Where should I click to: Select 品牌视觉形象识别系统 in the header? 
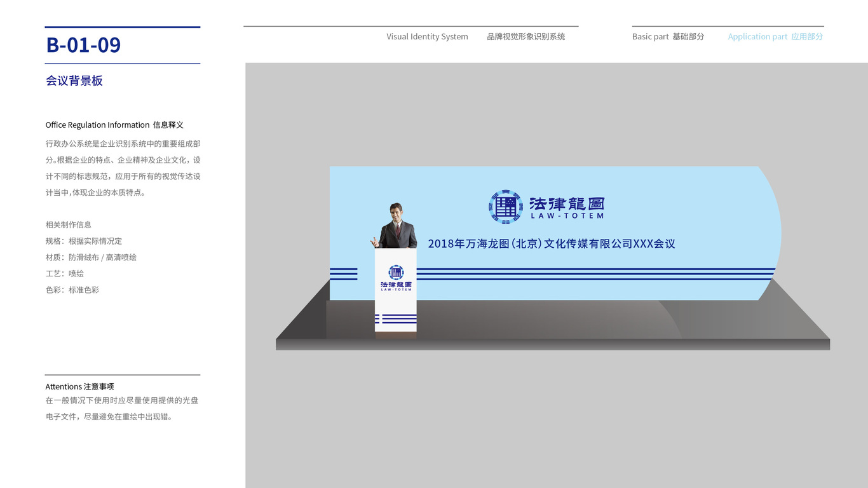(526, 37)
